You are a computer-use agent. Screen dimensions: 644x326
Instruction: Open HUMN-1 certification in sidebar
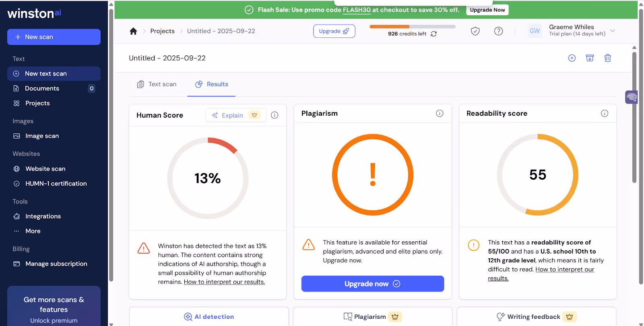click(54, 183)
